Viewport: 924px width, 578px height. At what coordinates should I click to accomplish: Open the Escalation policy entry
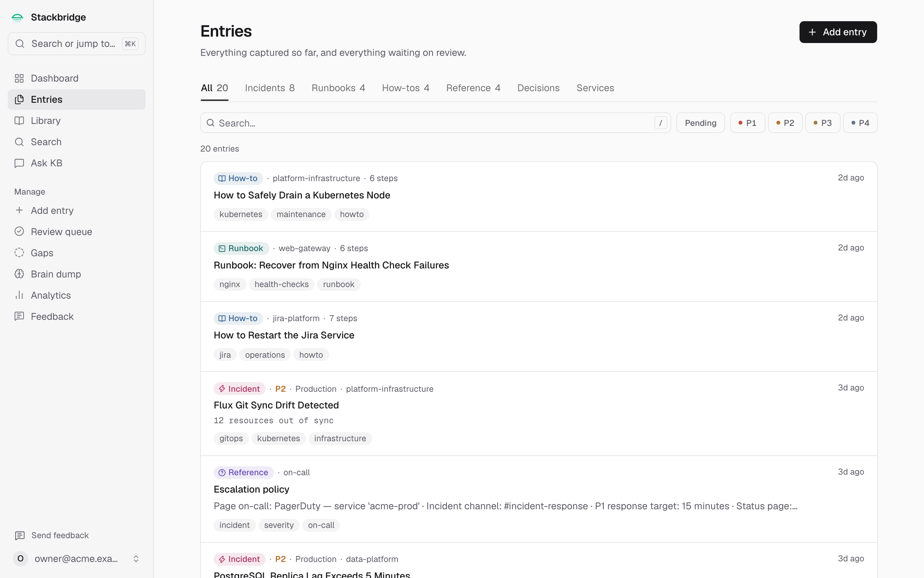[252, 489]
